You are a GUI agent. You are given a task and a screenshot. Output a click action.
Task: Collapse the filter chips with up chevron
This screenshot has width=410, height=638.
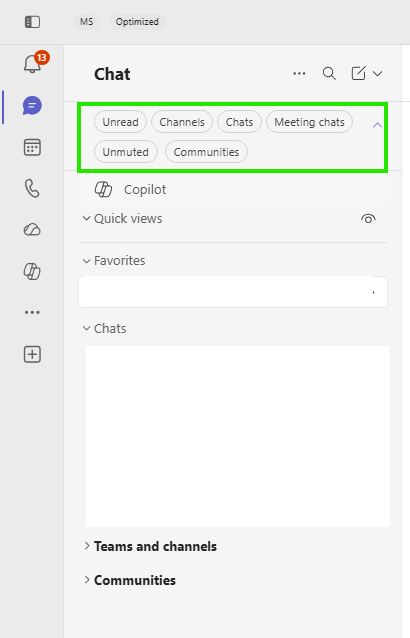[377, 125]
